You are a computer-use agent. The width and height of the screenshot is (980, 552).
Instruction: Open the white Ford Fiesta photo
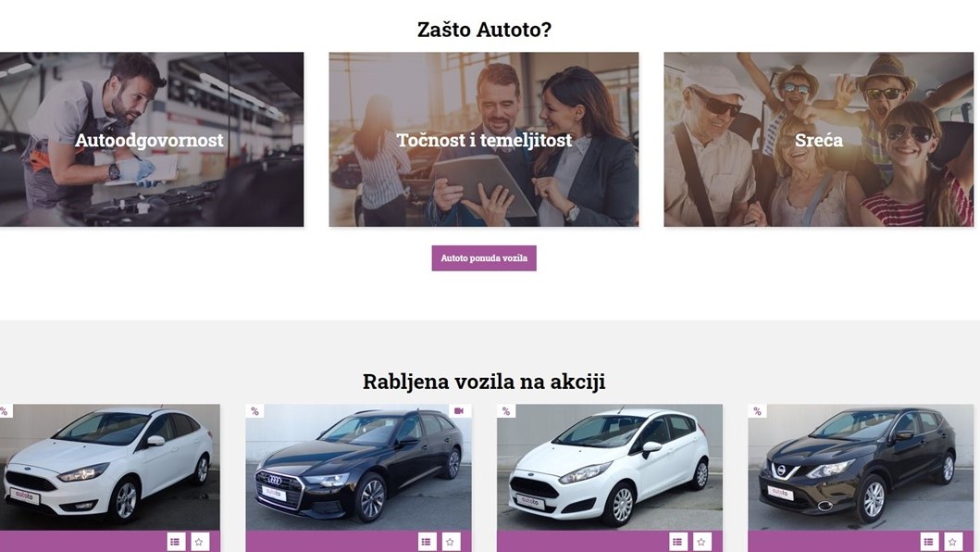tap(610, 468)
